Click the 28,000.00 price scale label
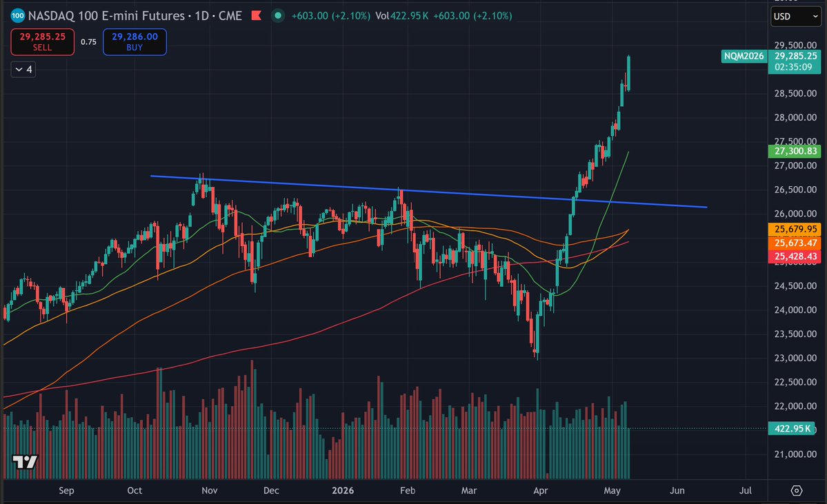 coord(795,118)
